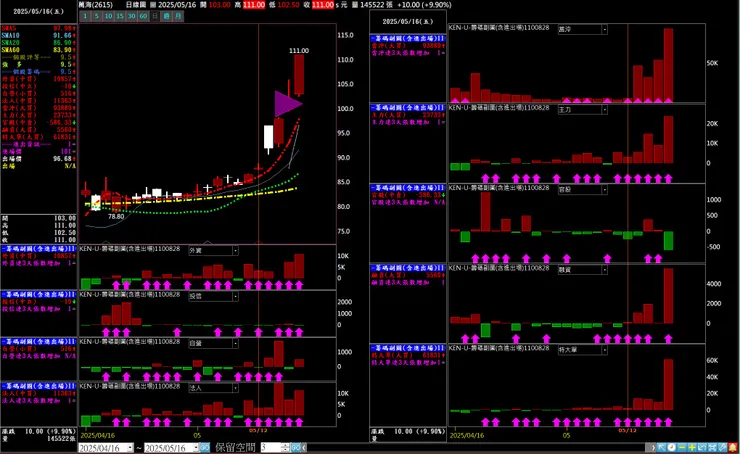Viewport: 740px width, 454px height.
Task: Click the alert bell icon
Action: (733, 447)
